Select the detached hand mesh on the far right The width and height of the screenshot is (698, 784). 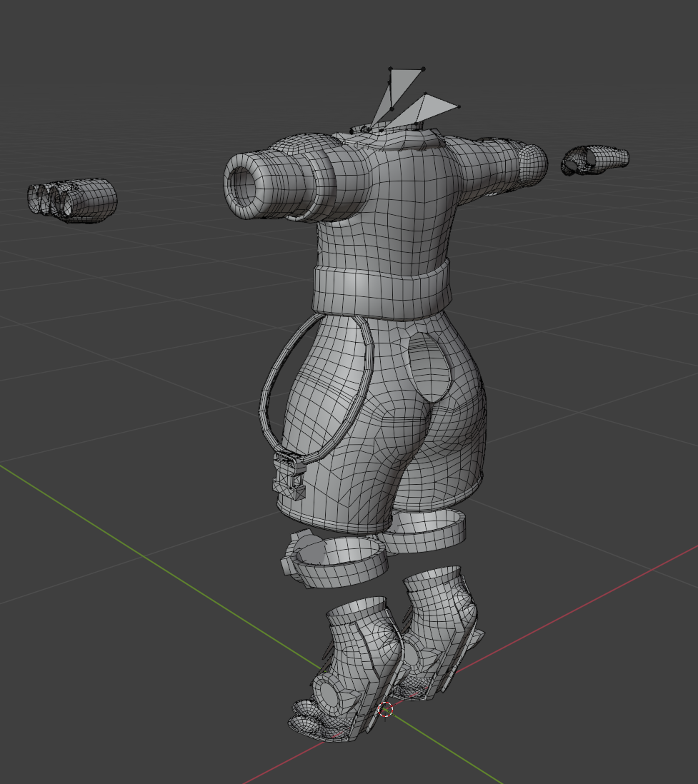[x=595, y=160]
